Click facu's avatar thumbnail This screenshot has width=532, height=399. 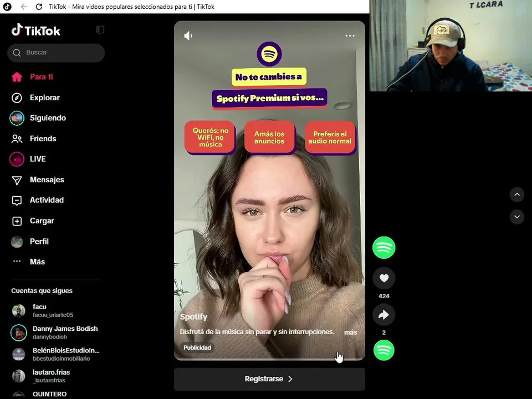pos(19,310)
